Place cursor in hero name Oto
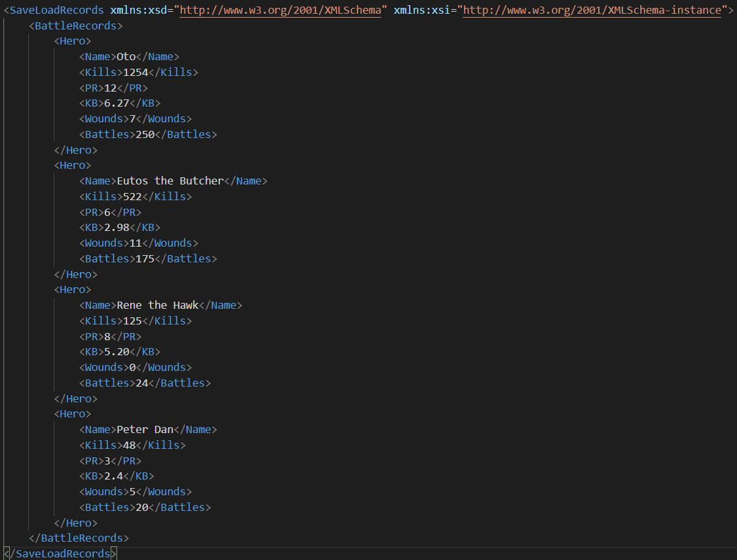 click(x=126, y=56)
